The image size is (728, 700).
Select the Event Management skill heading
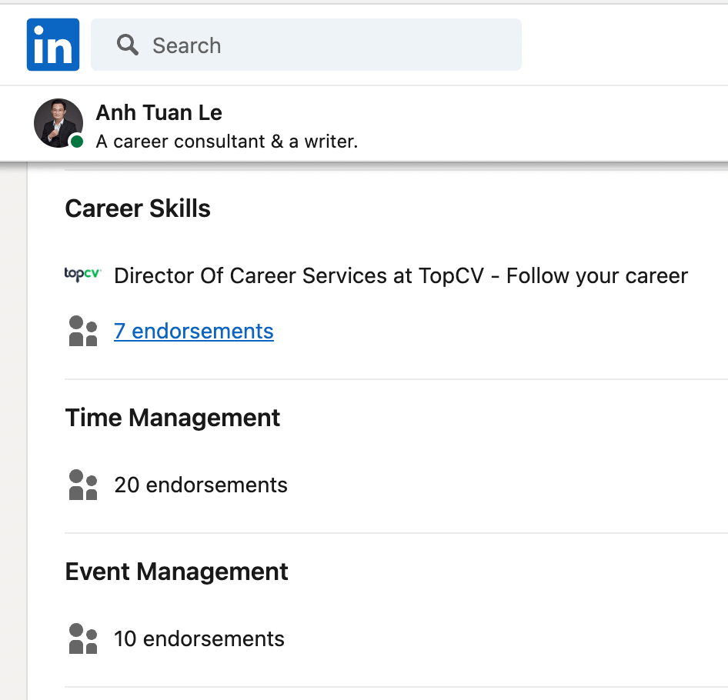176,572
